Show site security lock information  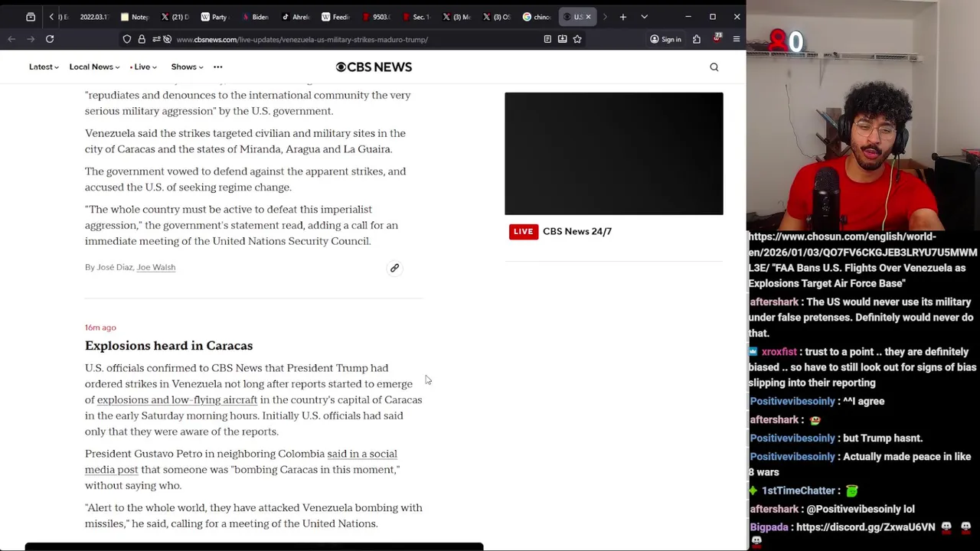point(141,39)
